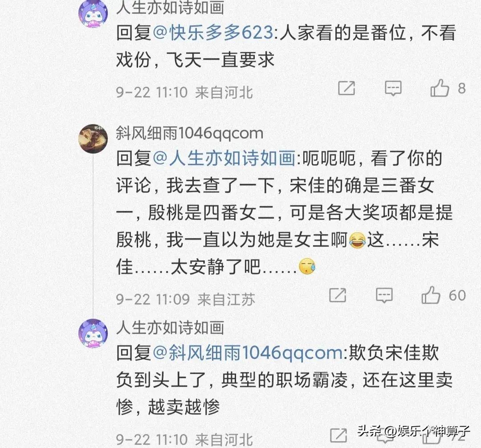Open mention @斜风细雨1046qqcom in the reply

[x=248, y=353]
